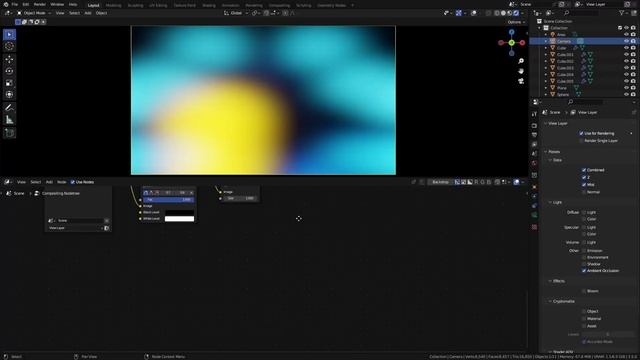640x360 pixels.
Task: Open the Scene properties tab icon
Action: [534, 153]
